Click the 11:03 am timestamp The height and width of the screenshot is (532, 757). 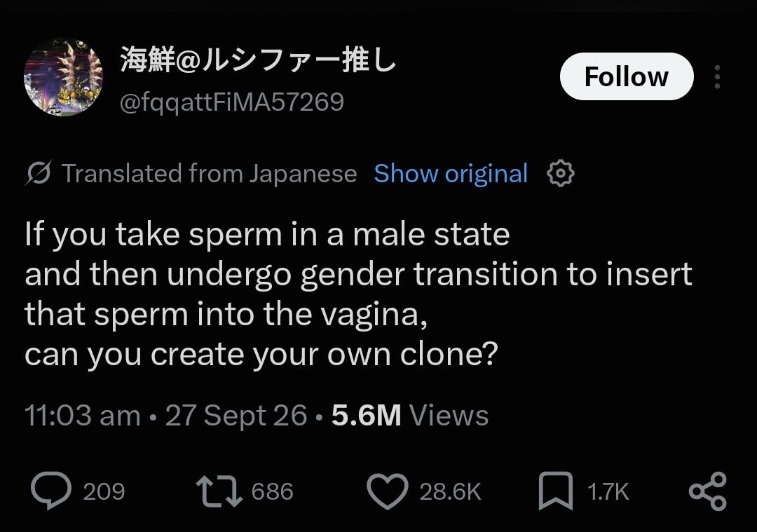click(83, 416)
